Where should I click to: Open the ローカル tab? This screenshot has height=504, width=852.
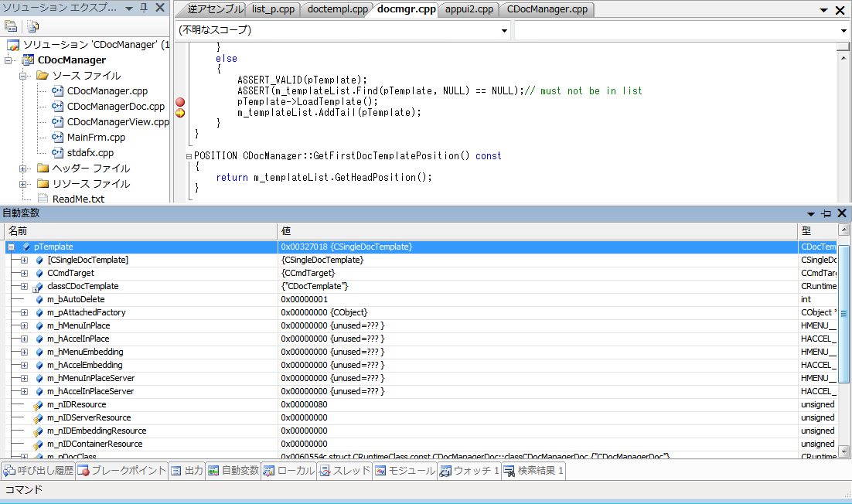point(289,470)
